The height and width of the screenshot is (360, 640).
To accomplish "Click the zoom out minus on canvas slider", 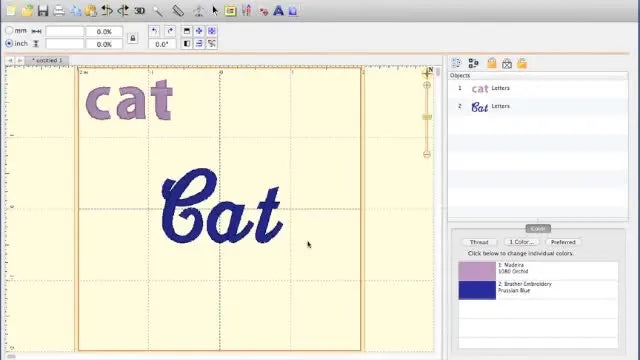I will tap(427, 155).
